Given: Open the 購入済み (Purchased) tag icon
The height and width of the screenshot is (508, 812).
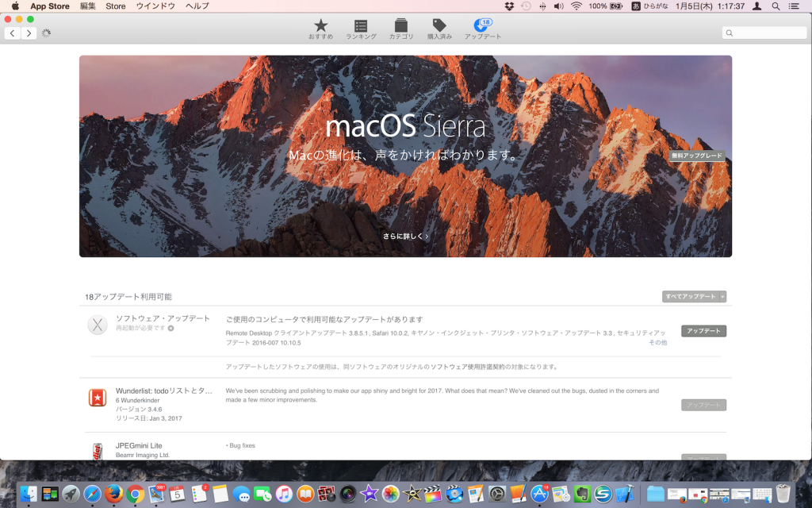Looking at the screenshot, I should (439, 26).
